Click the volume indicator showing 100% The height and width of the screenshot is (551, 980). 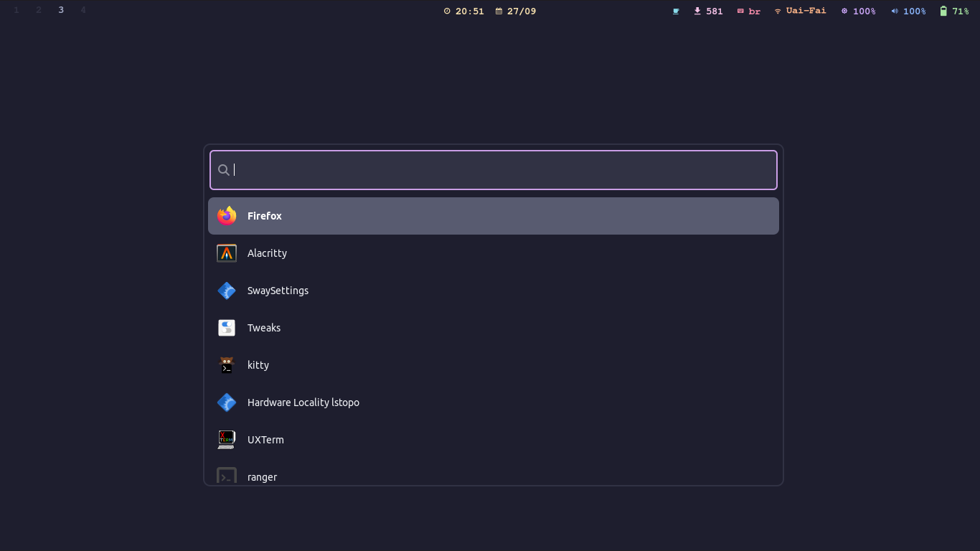point(908,11)
